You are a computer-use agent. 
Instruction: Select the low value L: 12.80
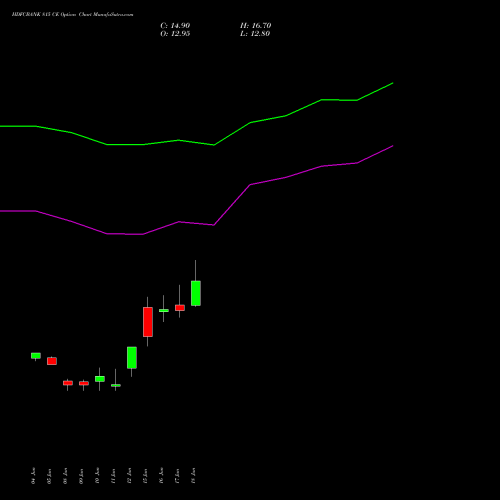click(255, 34)
